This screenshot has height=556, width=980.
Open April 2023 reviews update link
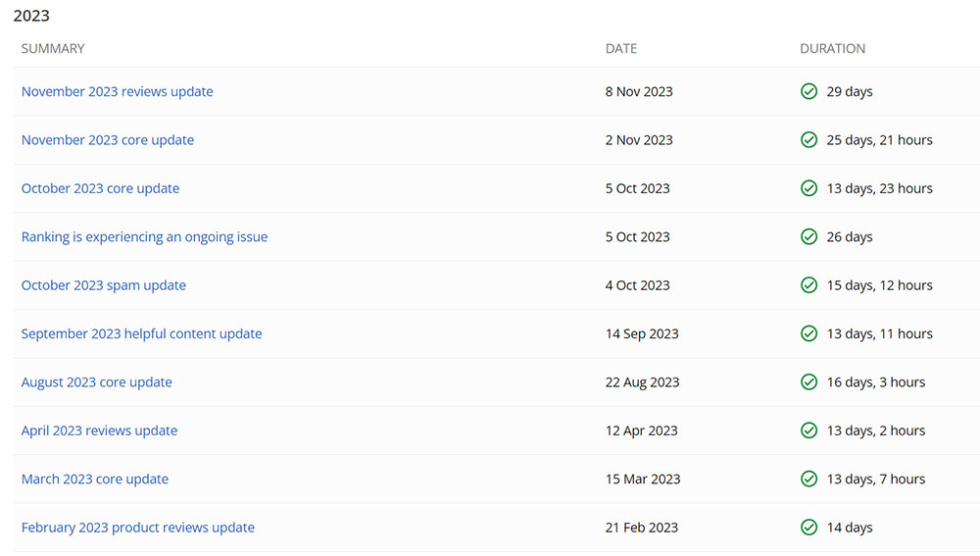pyautogui.click(x=99, y=430)
